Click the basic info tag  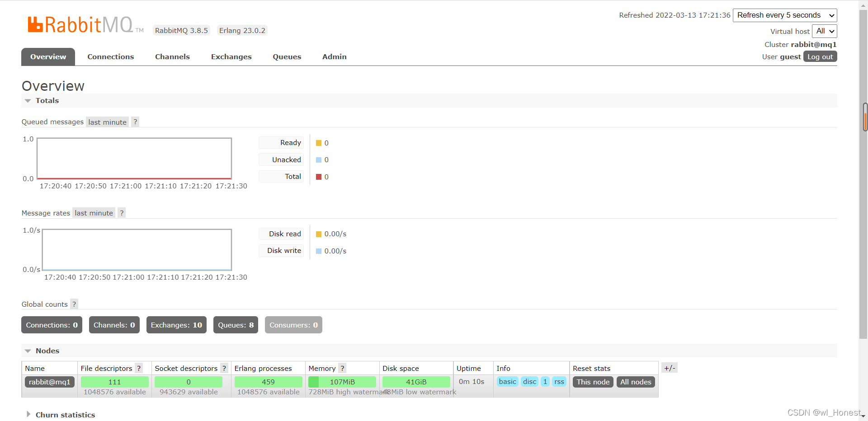coord(507,382)
